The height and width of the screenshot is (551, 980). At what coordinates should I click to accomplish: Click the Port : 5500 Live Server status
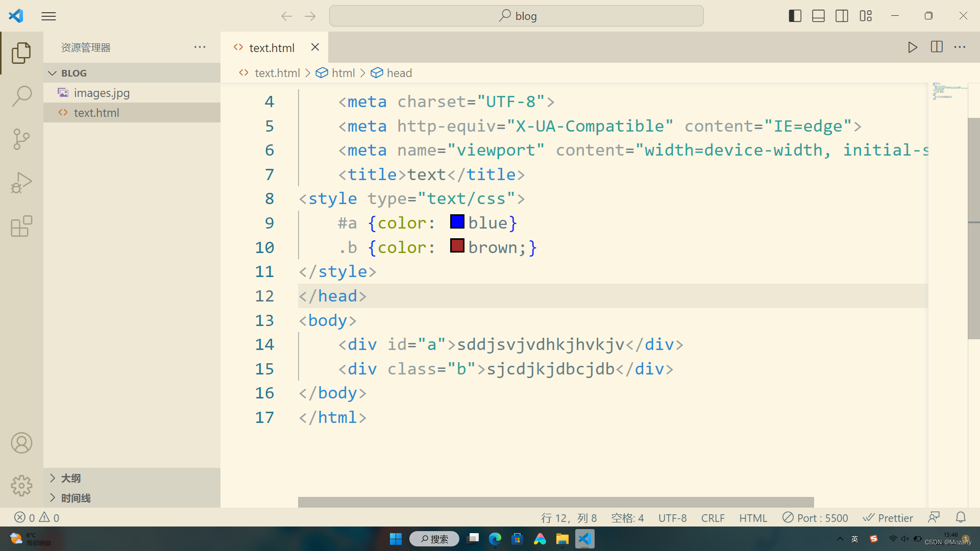[x=815, y=518]
